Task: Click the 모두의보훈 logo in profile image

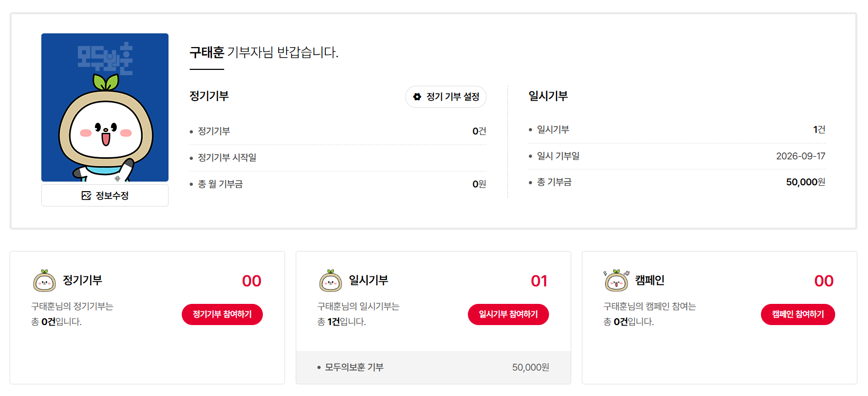Action: click(x=105, y=59)
